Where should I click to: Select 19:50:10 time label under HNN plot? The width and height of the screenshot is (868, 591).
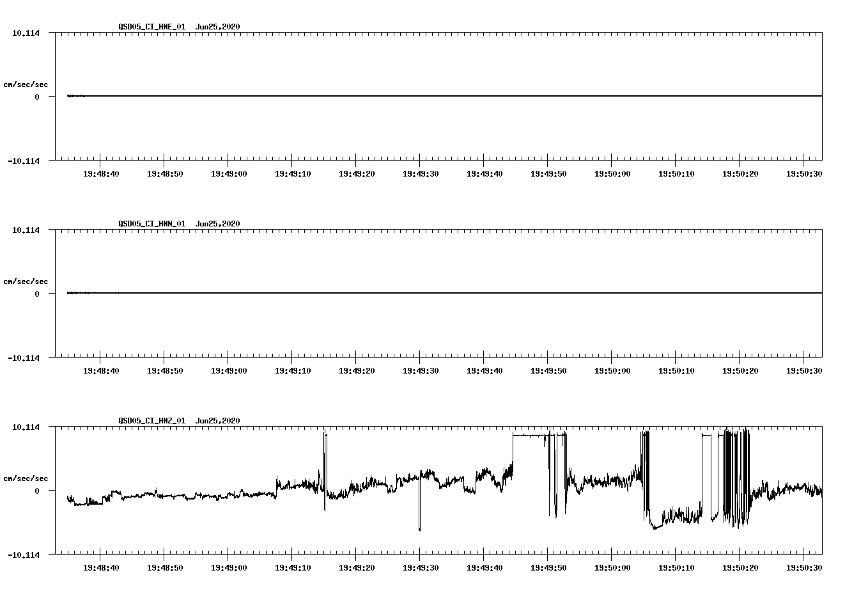coord(676,370)
